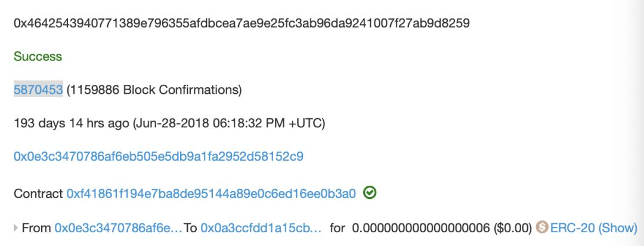Click the Contract label text

click(x=38, y=193)
